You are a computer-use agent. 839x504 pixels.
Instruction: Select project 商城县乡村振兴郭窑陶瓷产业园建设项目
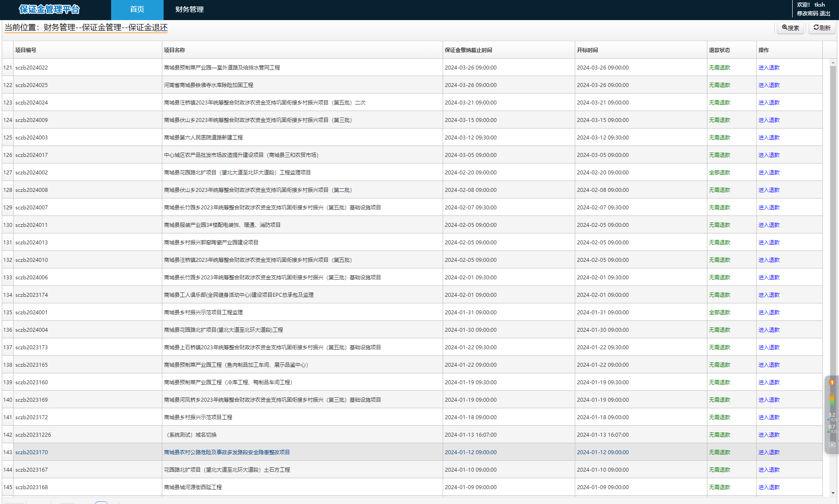211,243
